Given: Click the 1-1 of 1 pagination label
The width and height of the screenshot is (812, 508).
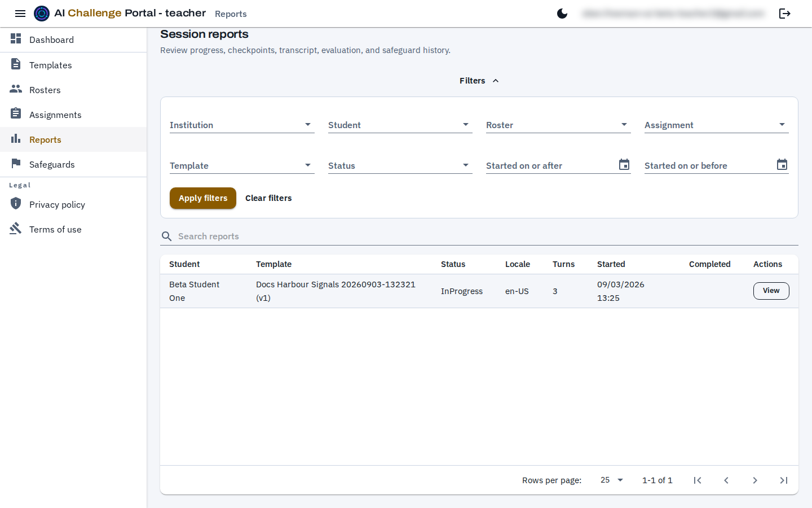Looking at the screenshot, I should coord(657,480).
